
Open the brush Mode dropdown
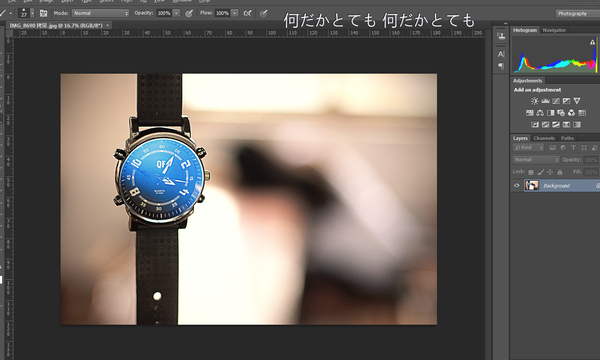click(101, 13)
